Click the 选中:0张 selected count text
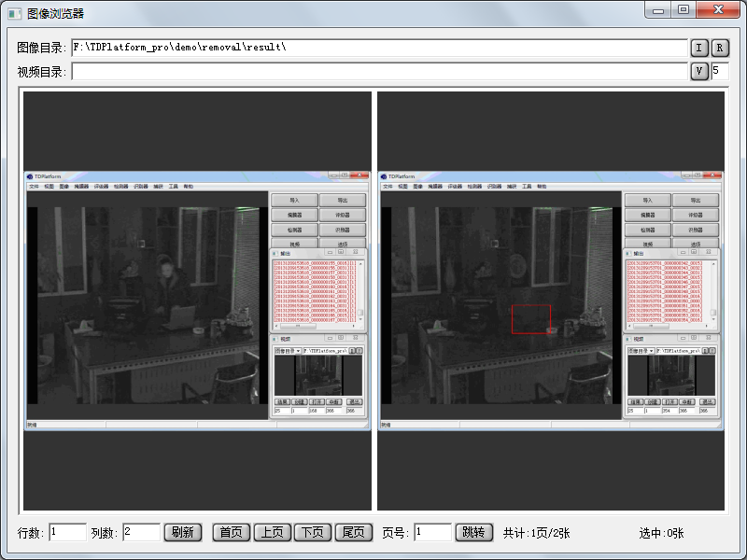This screenshot has width=747, height=560. click(x=661, y=533)
